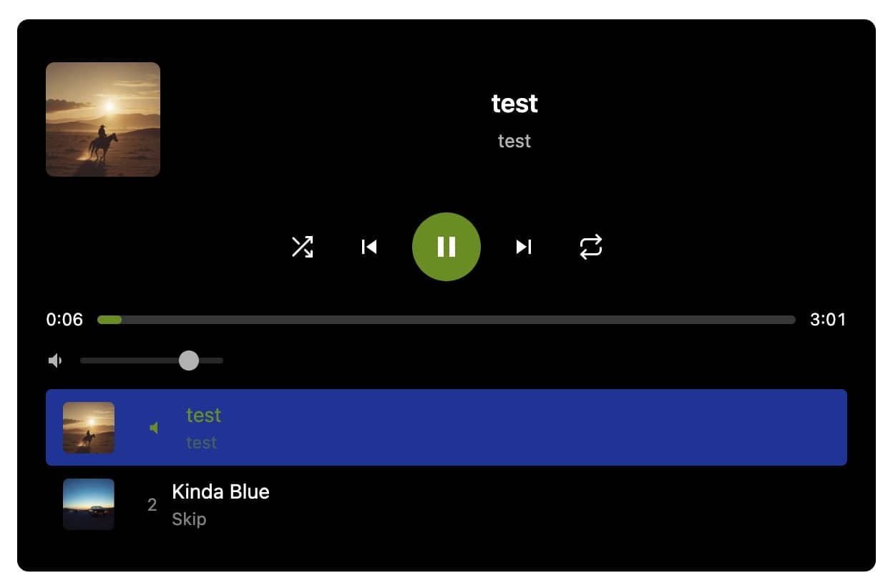Click the total duration 3:01 label
This screenshot has height=588, width=893.
click(828, 320)
